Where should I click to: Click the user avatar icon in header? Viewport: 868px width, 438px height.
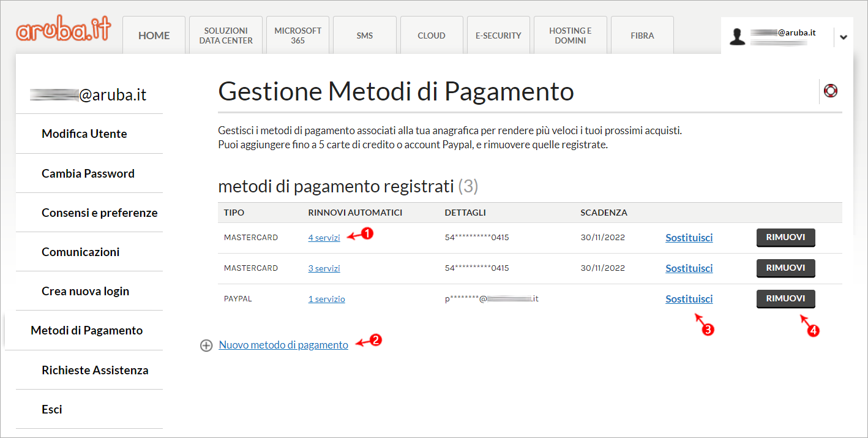coord(738,37)
